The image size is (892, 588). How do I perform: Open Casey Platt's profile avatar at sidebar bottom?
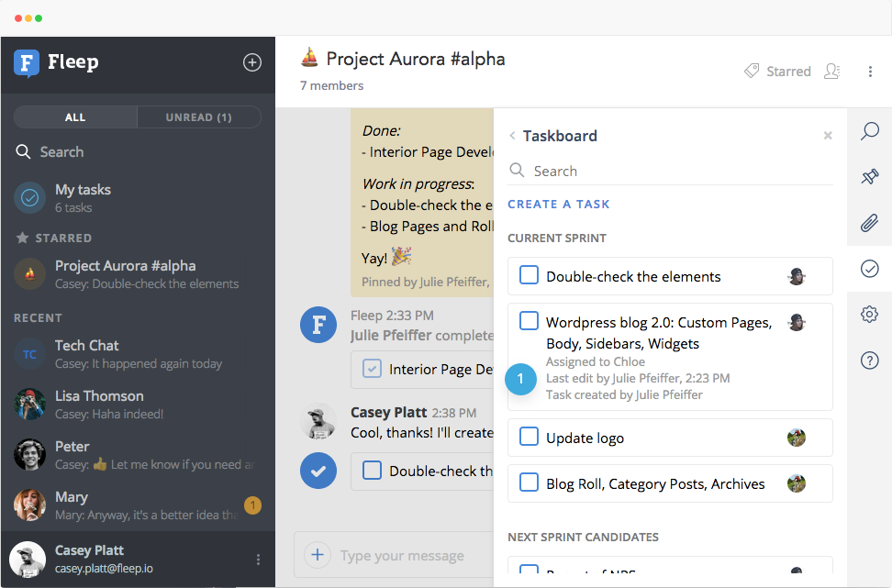click(x=28, y=559)
